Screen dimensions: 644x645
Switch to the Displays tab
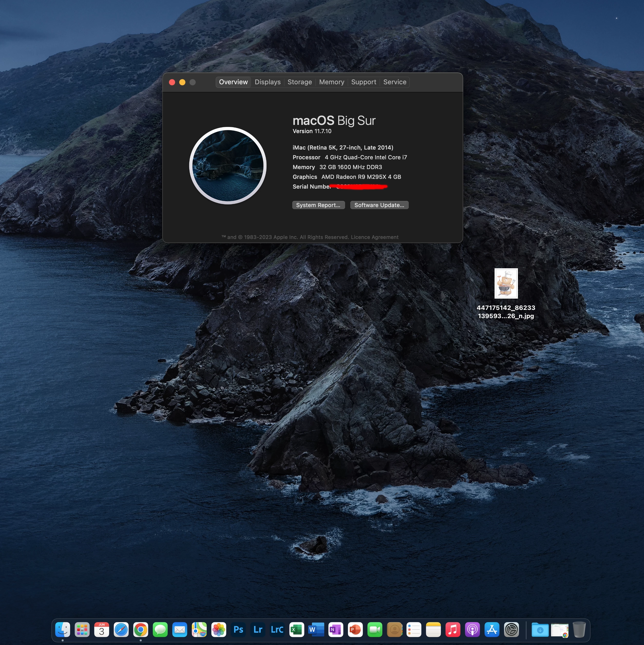point(267,82)
